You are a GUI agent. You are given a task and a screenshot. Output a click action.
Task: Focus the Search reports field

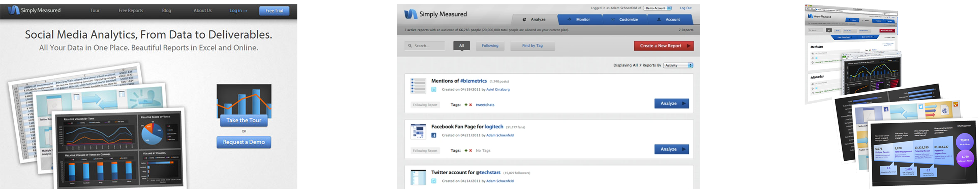point(425,46)
